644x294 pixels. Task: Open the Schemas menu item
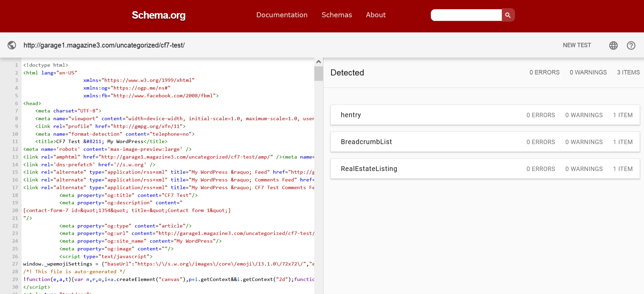[337, 15]
